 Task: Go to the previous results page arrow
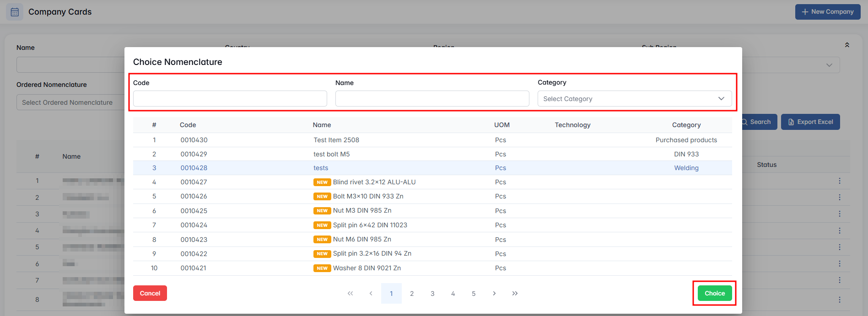(371, 294)
